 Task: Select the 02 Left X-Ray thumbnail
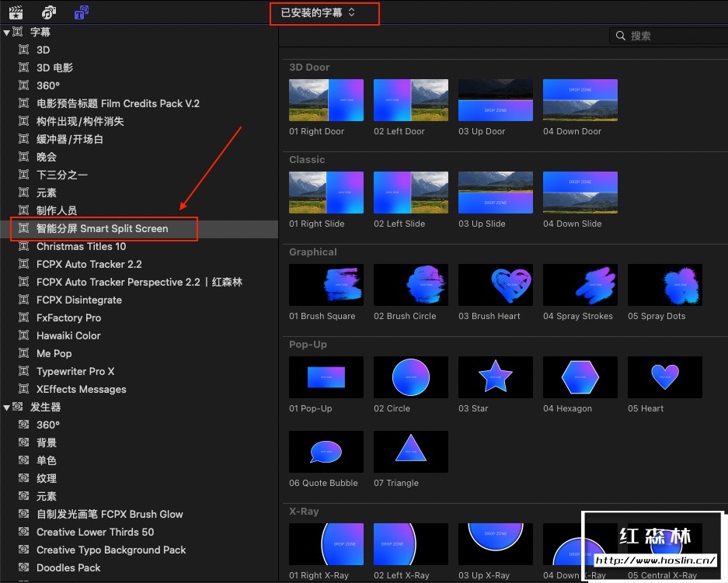pos(411,544)
